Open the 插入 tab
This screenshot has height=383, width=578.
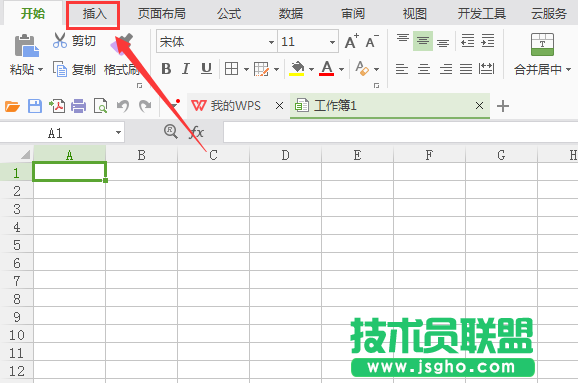coord(94,14)
